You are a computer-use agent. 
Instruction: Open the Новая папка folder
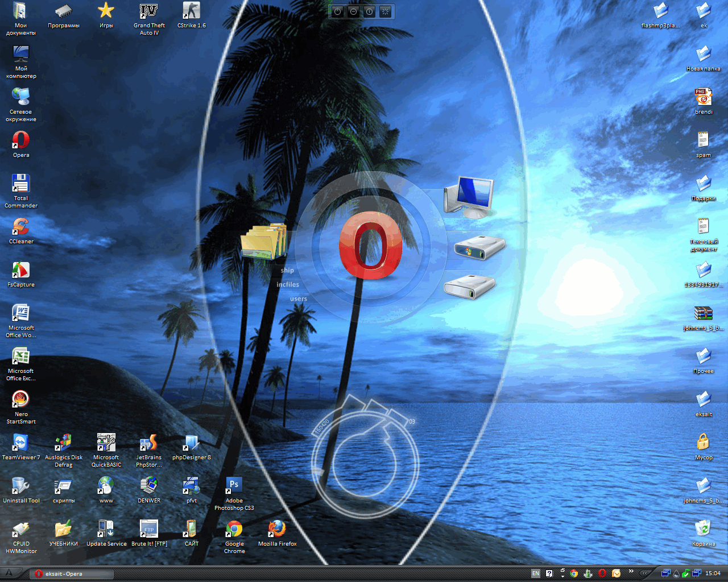[x=704, y=58]
